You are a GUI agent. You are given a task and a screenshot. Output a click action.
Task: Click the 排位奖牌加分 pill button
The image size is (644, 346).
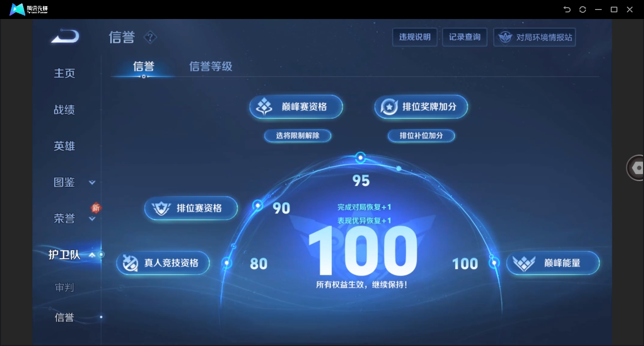tap(421, 107)
